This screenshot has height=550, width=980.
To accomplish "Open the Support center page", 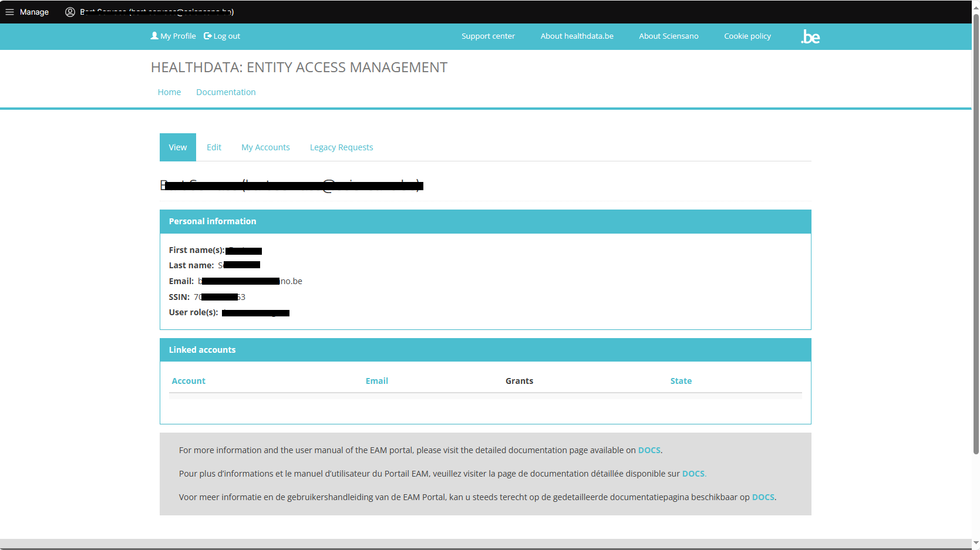I will pos(488,36).
